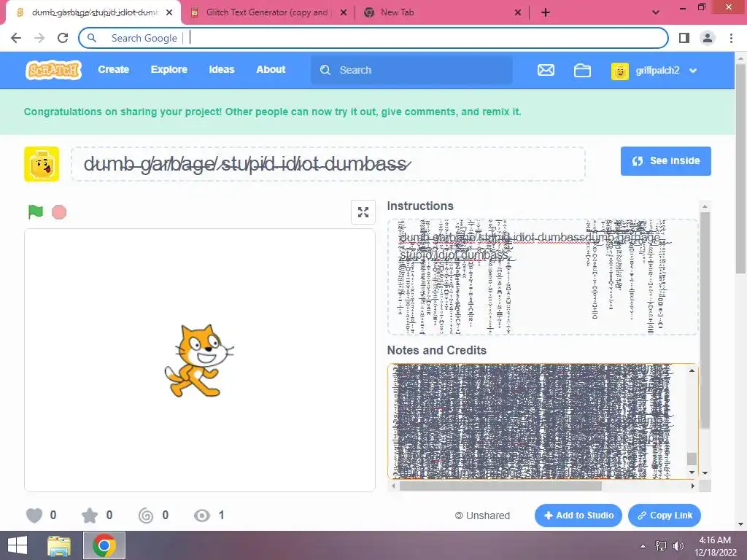This screenshot has height=560, width=747.
Task: Open the Create menu item
Action: (113, 69)
